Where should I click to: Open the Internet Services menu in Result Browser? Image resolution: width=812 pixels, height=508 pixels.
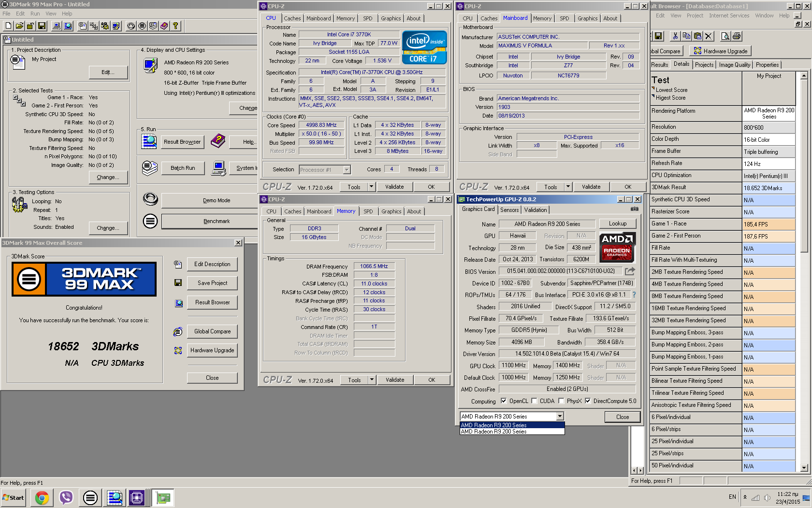729,15
